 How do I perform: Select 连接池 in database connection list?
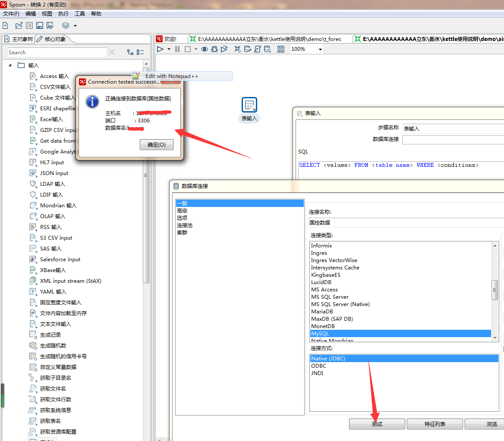tap(185, 225)
